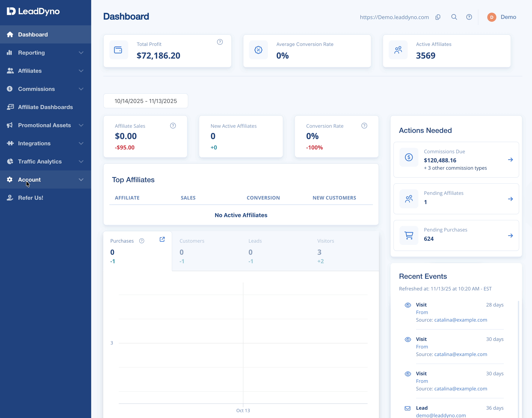The image size is (532, 418).
Task: Select the Customers chart tab
Action: click(x=206, y=251)
